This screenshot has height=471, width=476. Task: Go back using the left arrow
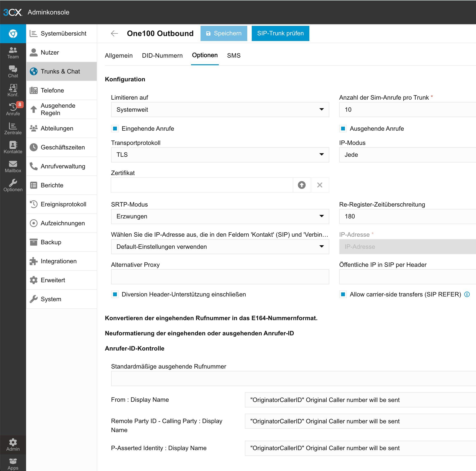[x=114, y=33]
